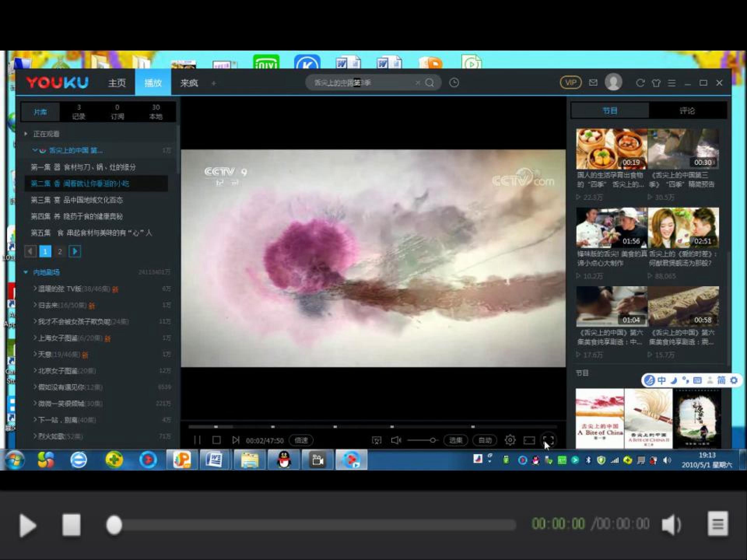The image size is (747, 560).
Task: Open the A Bite of China poster
Action: click(600, 418)
